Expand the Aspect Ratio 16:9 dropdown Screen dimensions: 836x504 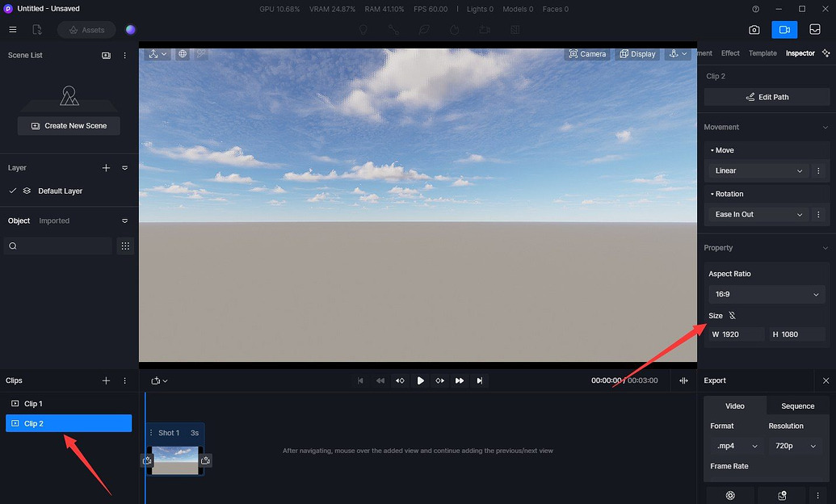766,294
